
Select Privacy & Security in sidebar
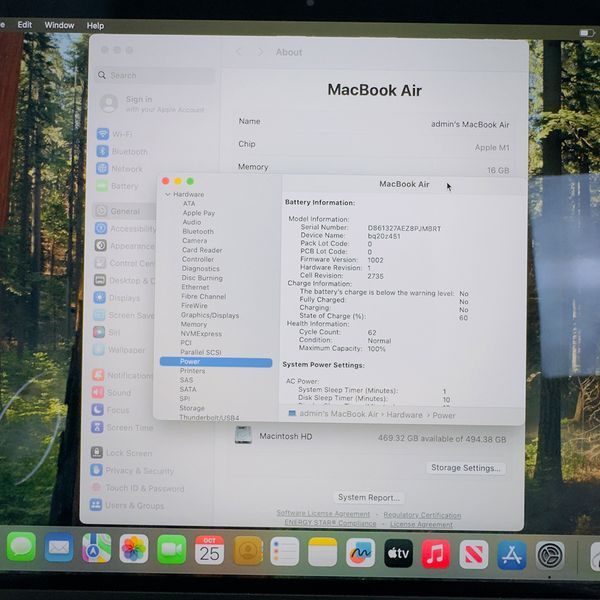132,470
